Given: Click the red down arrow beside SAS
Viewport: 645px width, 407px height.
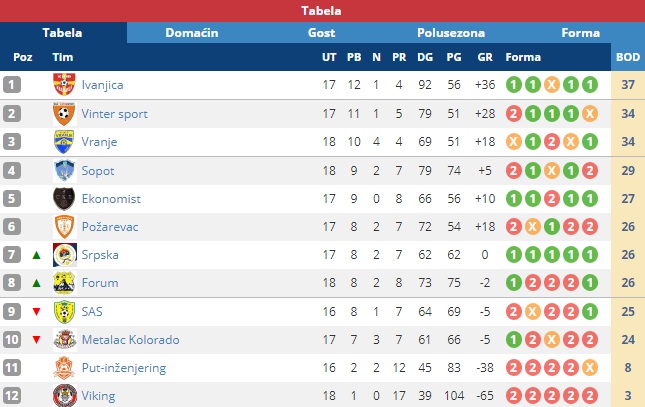Looking at the screenshot, I should click(37, 312).
